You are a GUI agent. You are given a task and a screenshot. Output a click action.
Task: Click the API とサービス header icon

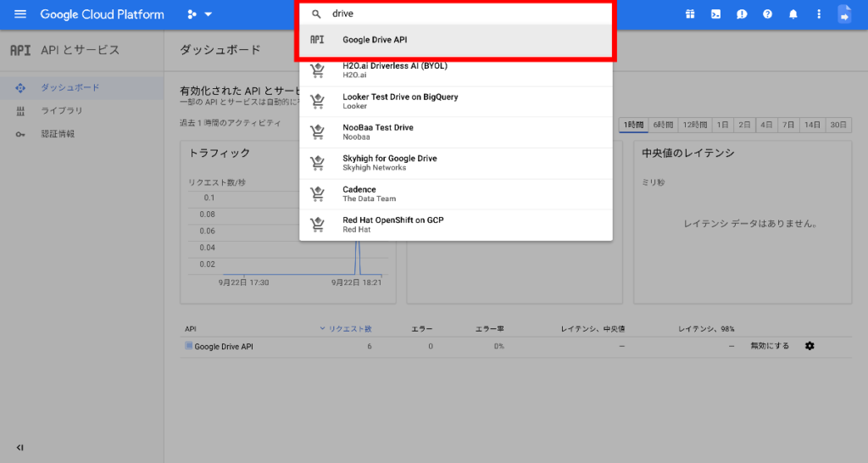[x=20, y=50]
